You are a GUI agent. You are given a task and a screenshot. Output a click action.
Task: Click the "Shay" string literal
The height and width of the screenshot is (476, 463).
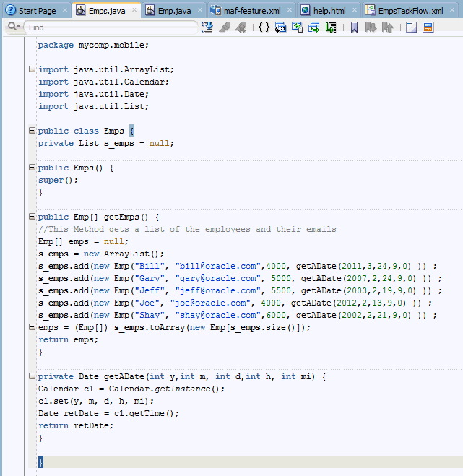(x=150, y=316)
